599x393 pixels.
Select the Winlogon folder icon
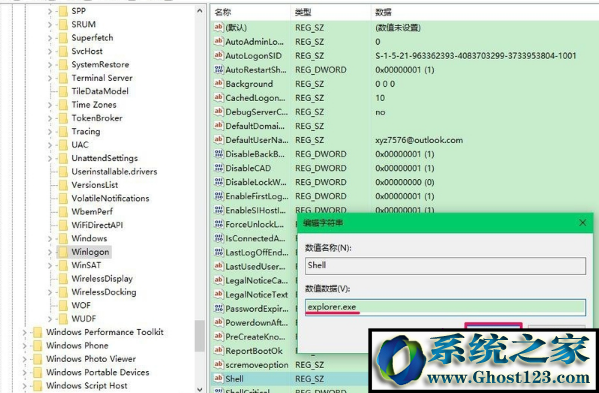pos(63,252)
